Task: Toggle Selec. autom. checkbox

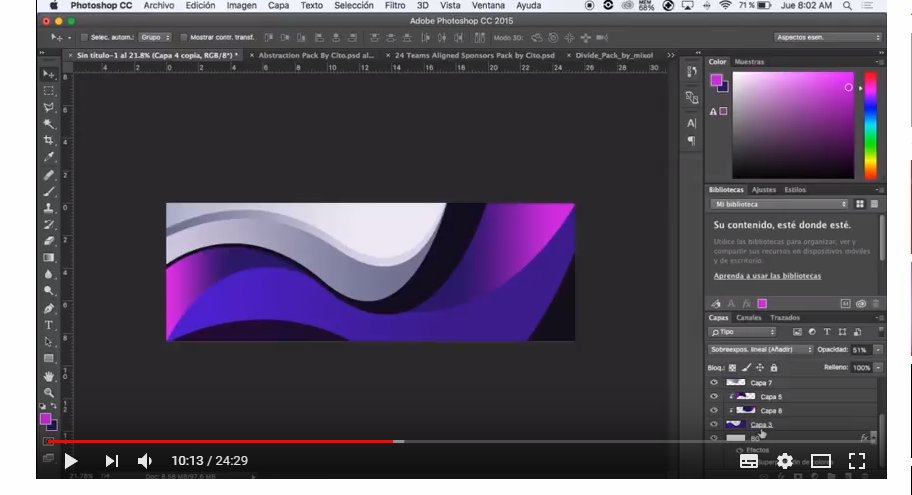Action: pos(84,37)
